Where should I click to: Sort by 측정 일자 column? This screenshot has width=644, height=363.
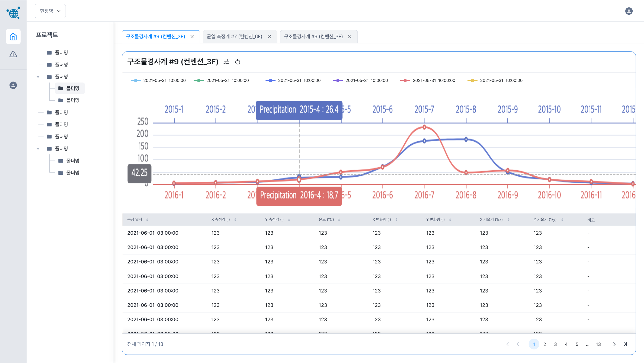(x=147, y=219)
